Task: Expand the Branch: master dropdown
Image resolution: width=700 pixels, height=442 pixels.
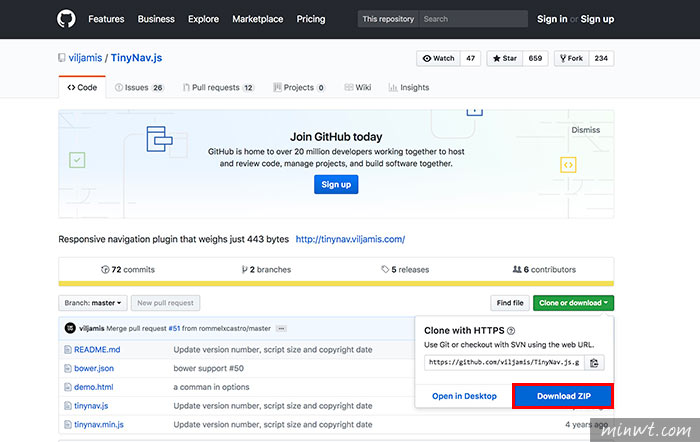Action: click(x=93, y=303)
